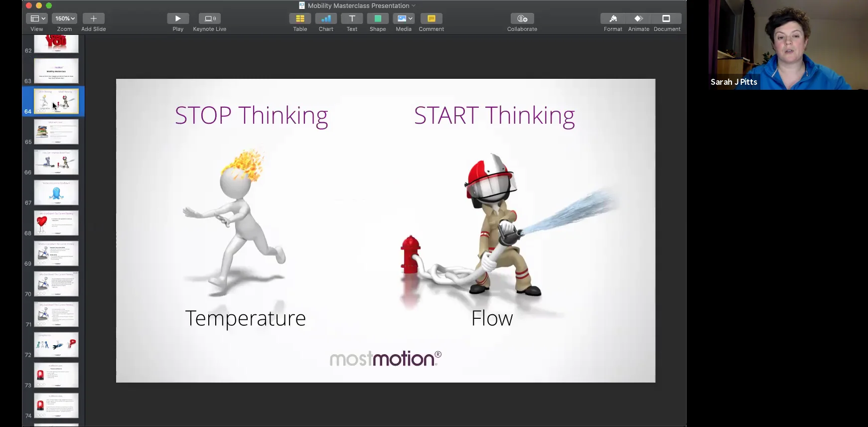Open the 150% zoom level dropdown
The height and width of the screenshot is (427, 868).
click(x=65, y=18)
